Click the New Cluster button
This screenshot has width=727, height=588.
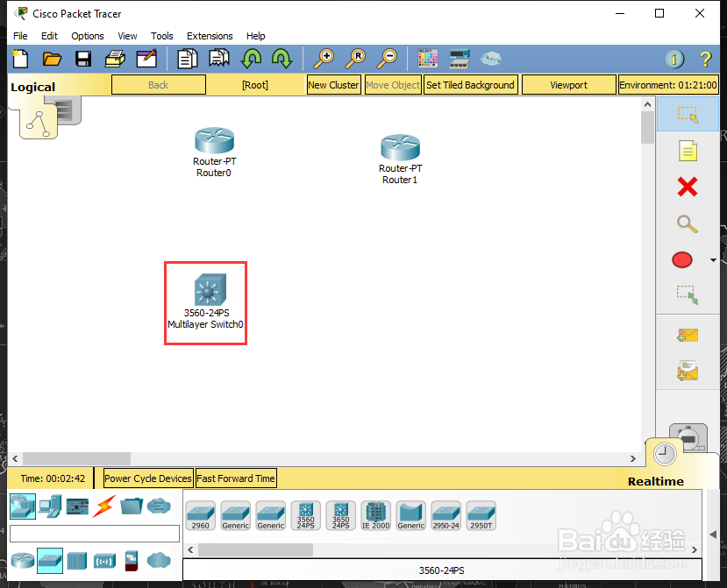[333, 85]
